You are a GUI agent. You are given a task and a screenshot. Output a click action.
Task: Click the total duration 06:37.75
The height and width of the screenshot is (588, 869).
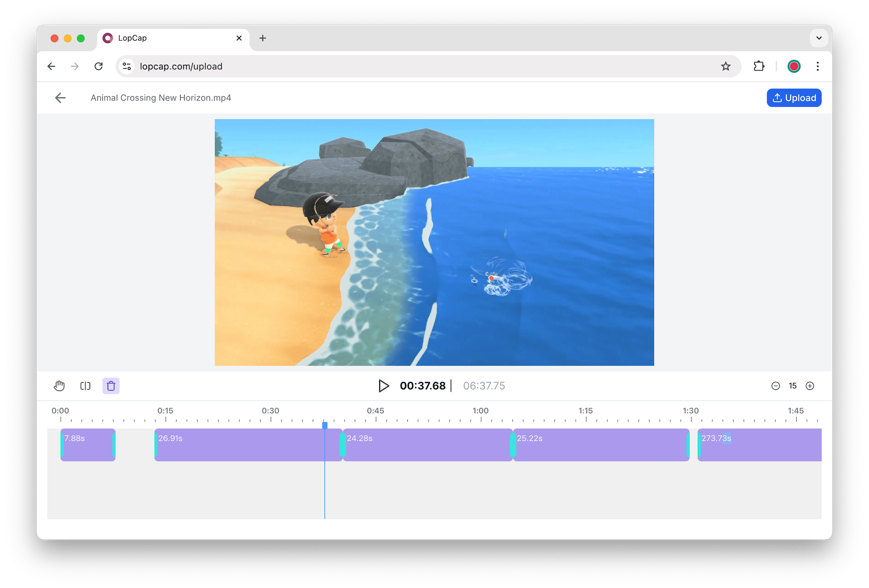click(484, 386)
